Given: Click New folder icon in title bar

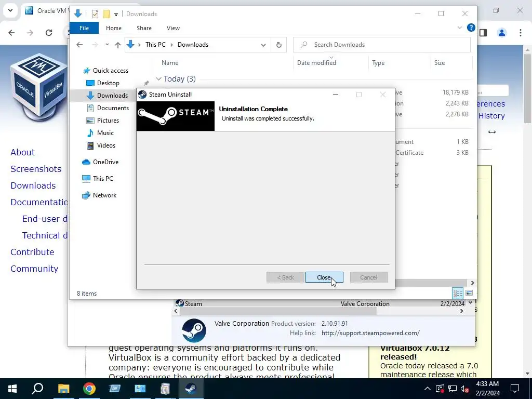Looking at the screenshot, I should [x=107, y=14].
